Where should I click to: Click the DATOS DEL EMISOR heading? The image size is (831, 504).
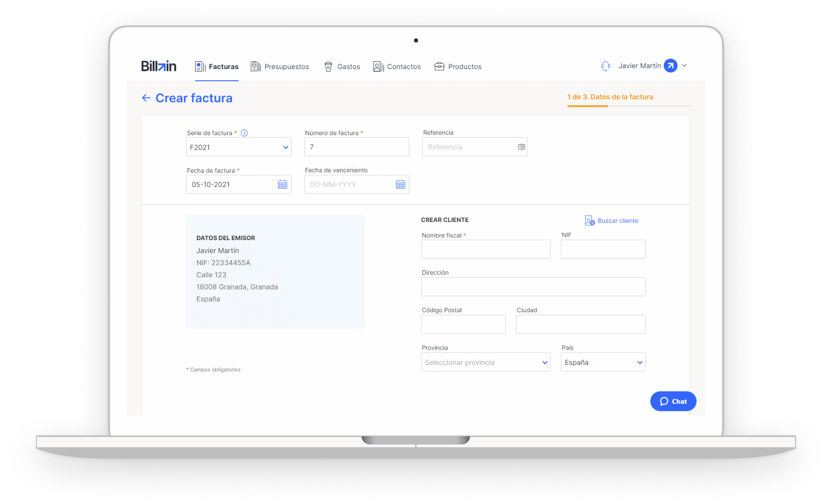pos(226,238)
